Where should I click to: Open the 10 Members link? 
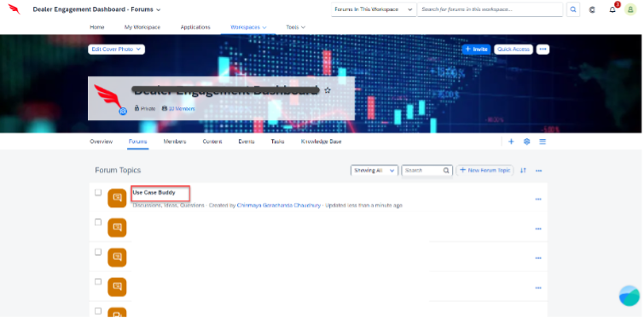pos(182,109)
